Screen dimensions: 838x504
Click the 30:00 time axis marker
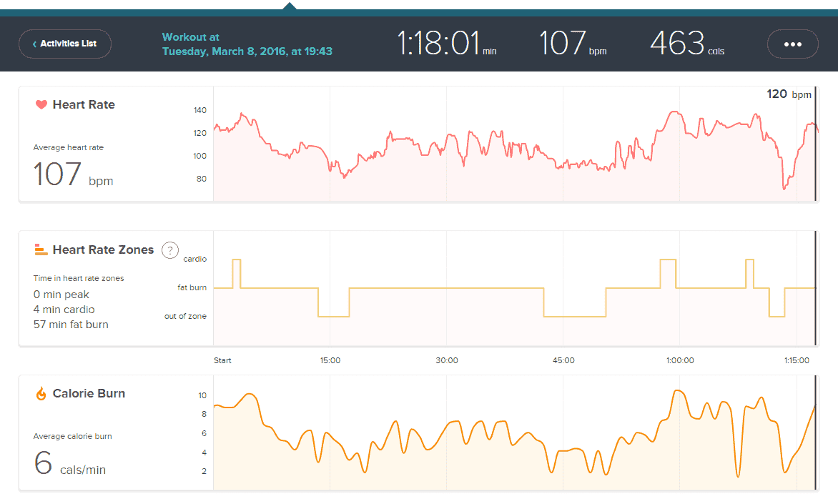point(446,360)
